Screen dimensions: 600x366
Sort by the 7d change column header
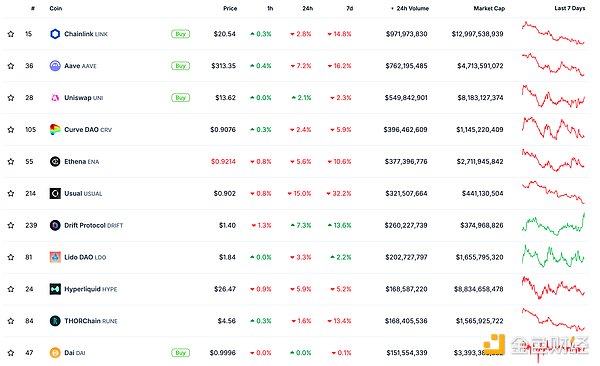click(x=349, y=8)
